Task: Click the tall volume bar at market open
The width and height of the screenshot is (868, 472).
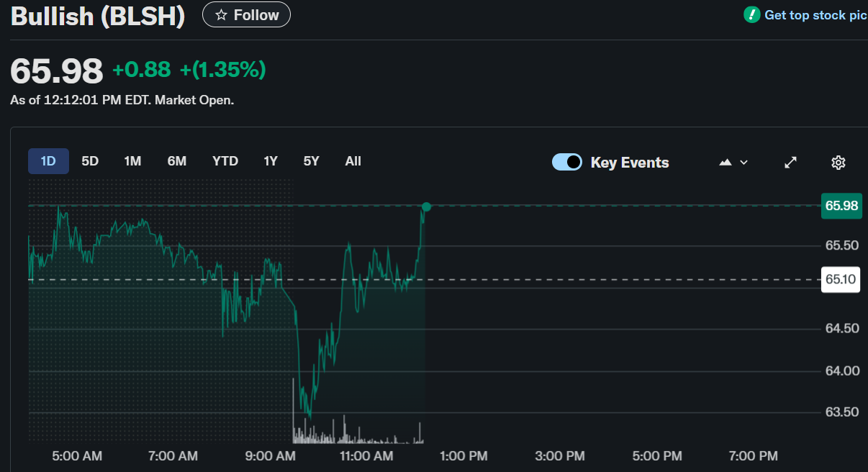Action: click(x=293, y=412)
